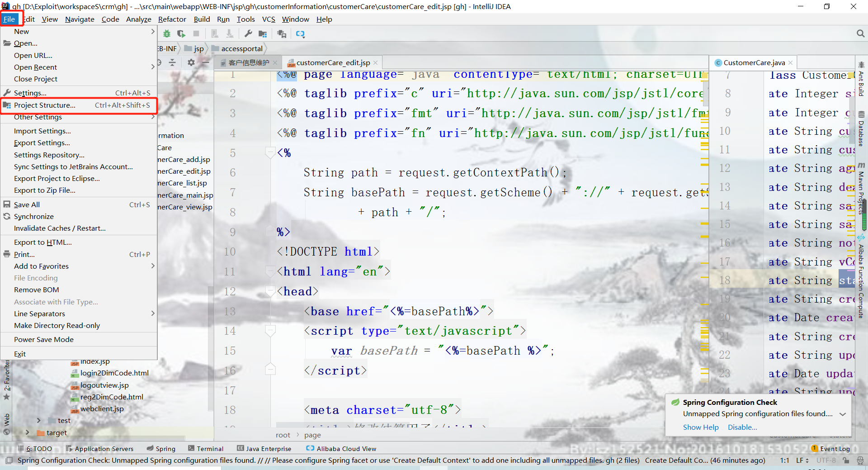Click the page breadcrumb below the editor

pos(312,435)
